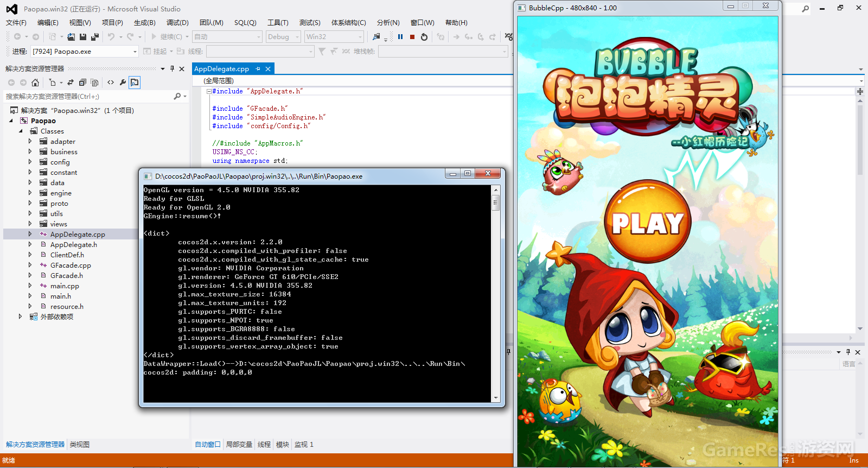Screen dimensions: 868x468
Task: Expand the 外部依赖项 node
Action: (21, 317)
